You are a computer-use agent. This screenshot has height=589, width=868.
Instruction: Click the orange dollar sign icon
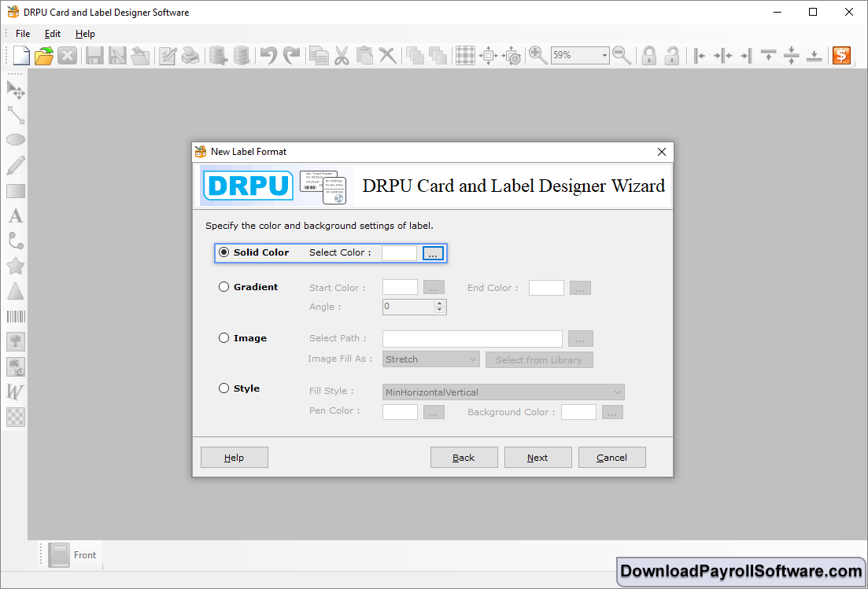point(841,55)
